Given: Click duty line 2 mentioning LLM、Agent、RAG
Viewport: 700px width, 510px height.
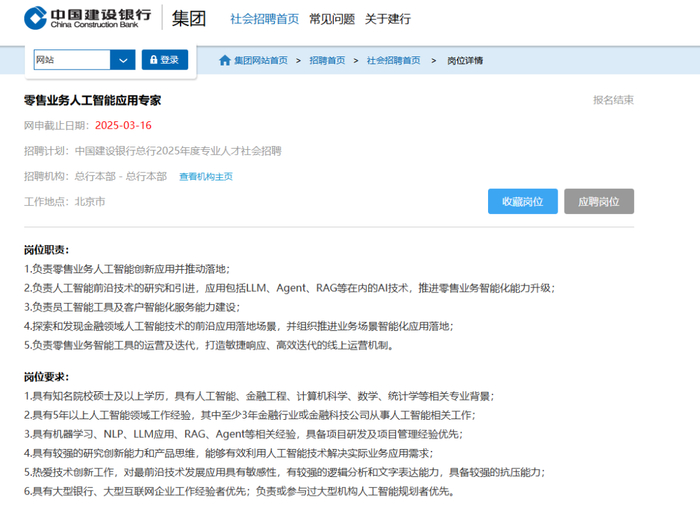Looking at the screenshot, I should point(289,288).
